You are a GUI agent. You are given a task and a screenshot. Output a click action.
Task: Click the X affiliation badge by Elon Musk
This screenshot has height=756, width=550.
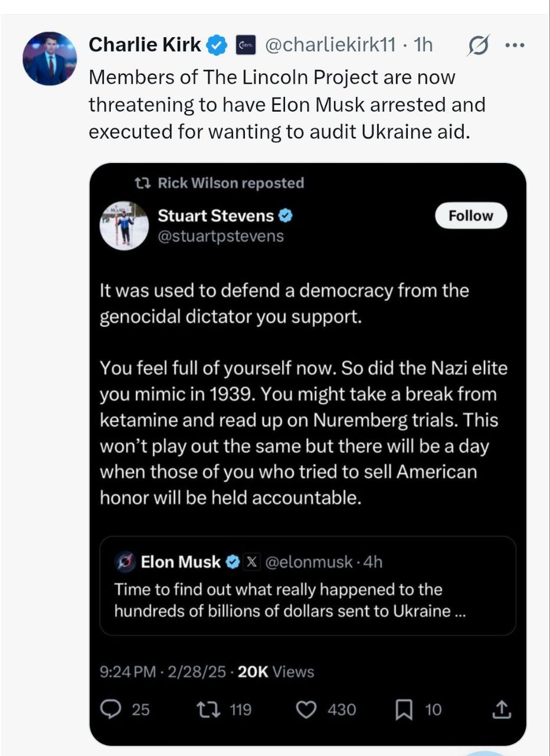click(251, 562)
